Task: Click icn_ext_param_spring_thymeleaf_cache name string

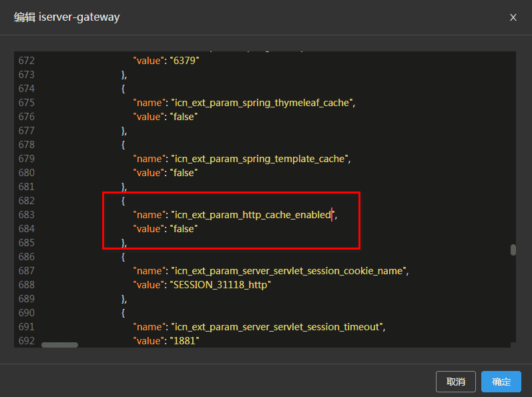Action: click(x=262, y=103)
